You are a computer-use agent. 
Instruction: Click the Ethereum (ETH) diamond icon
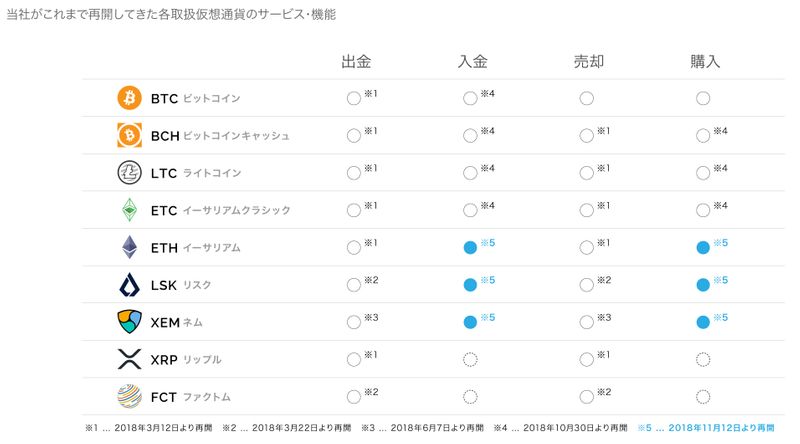[x=130, y=247]
